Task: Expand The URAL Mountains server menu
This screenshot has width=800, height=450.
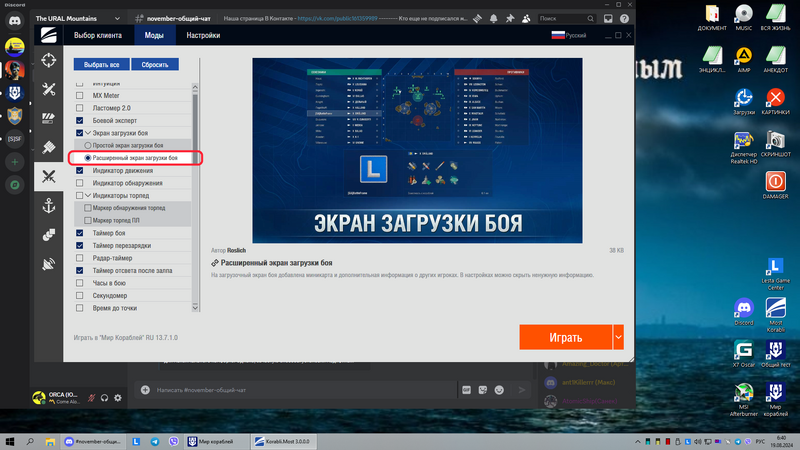Action: pos(117,18)
